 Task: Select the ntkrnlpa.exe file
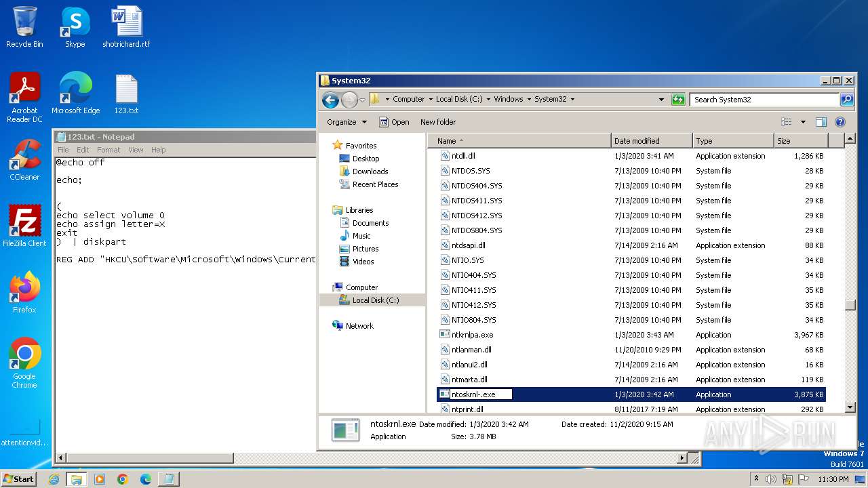pos(472,335)
